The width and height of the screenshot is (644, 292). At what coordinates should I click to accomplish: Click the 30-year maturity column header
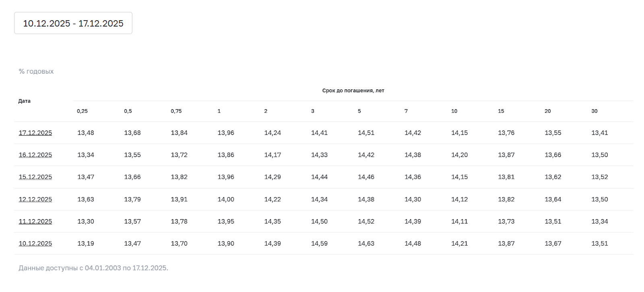coord(594,111)
